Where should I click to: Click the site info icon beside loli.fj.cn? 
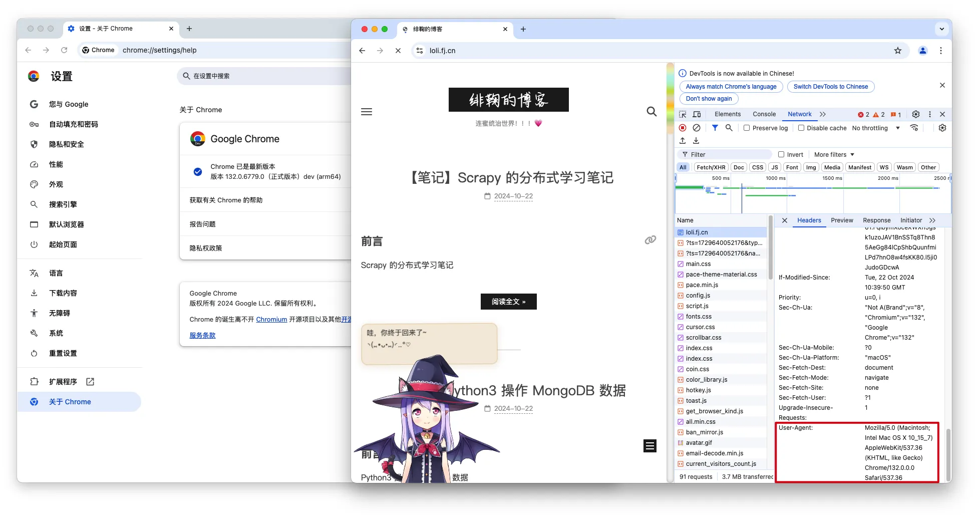(420, 51)
